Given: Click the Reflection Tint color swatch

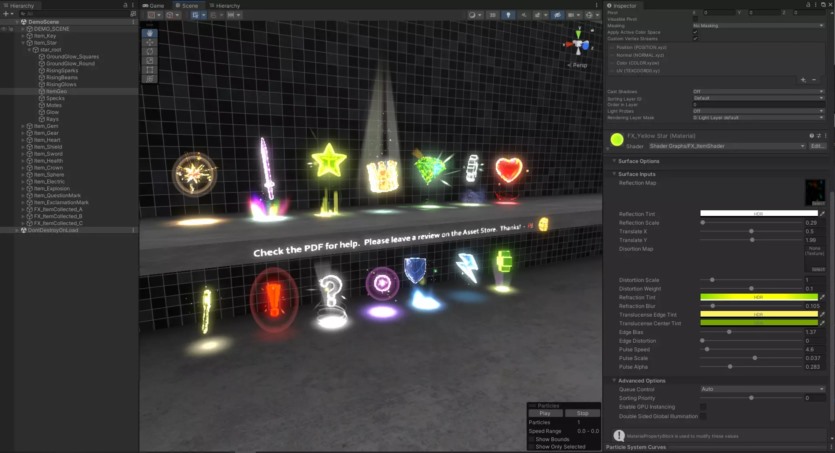Looking at the screenshot, I should [759, 214].
